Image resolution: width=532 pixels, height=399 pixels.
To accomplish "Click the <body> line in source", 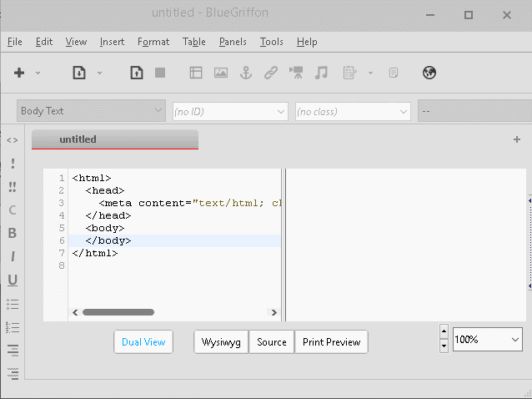I will point(105,228).
